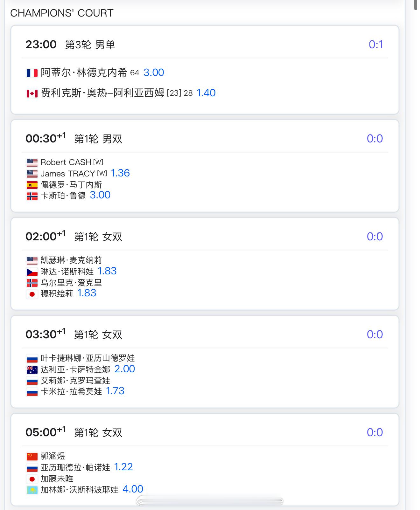Click the Czech flag next to 琳达·诺斯科娃
Image resolution: width=420 pixels, height=510 pixels.
pyautogui.click(x=32, y=272)
